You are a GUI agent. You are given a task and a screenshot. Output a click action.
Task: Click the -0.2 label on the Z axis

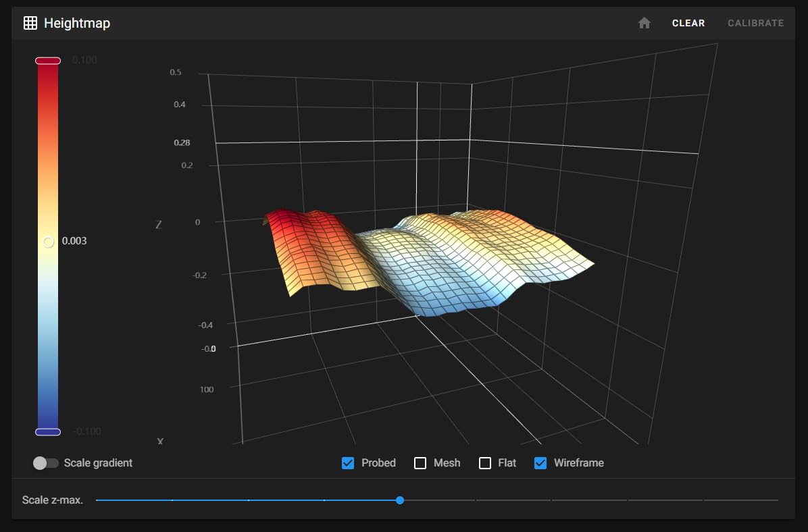coord(199,275)
